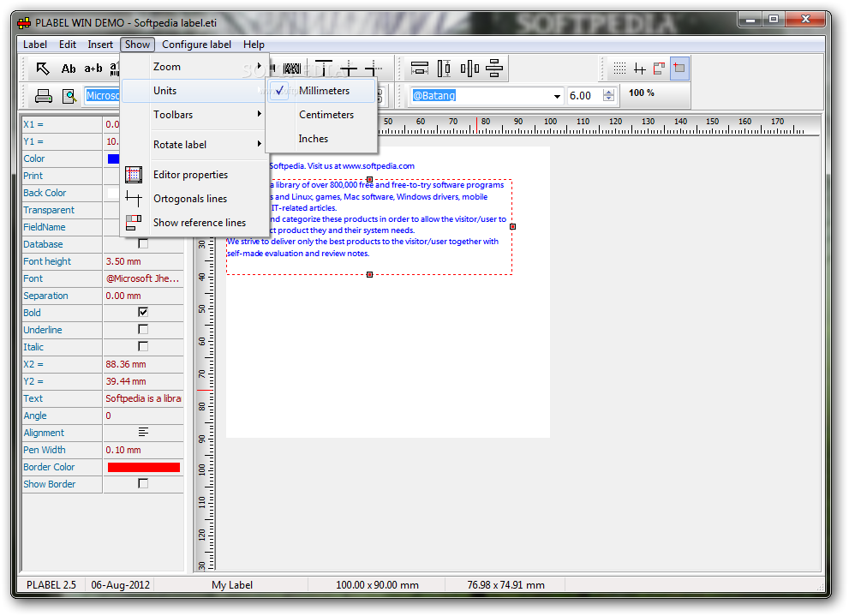This screenshot has height=616, width=849.
Task: Toggle the orthogonal lines toolbar icon
Action: pos(639,69)
